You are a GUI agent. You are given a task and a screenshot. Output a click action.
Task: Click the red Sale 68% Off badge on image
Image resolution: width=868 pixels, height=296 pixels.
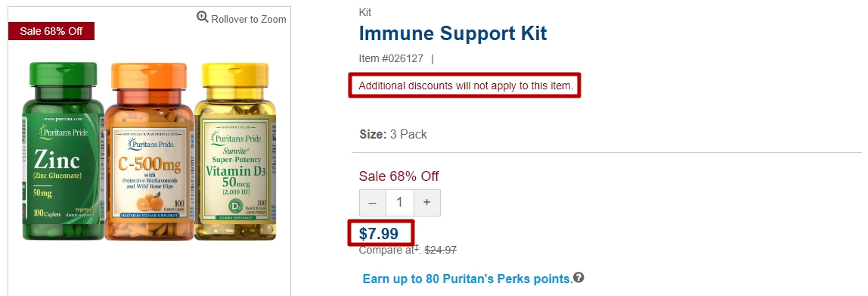(x=51, y=31)
